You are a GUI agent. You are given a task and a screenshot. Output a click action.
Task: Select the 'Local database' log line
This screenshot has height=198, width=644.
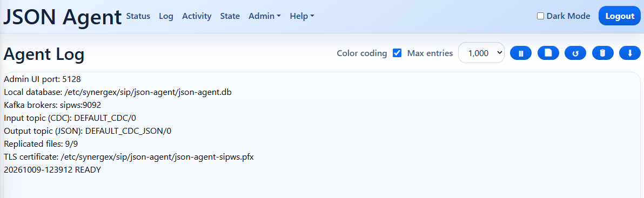118,93
